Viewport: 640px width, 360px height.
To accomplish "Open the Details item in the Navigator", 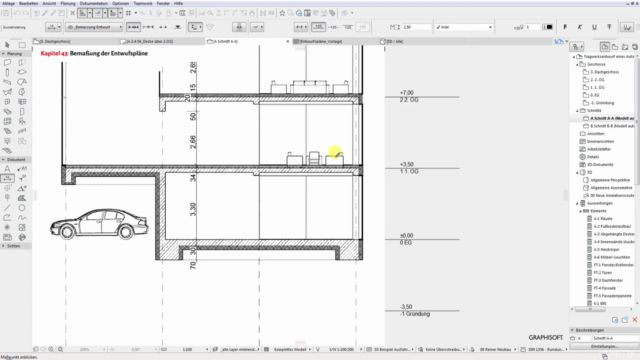I will (593, 157).
